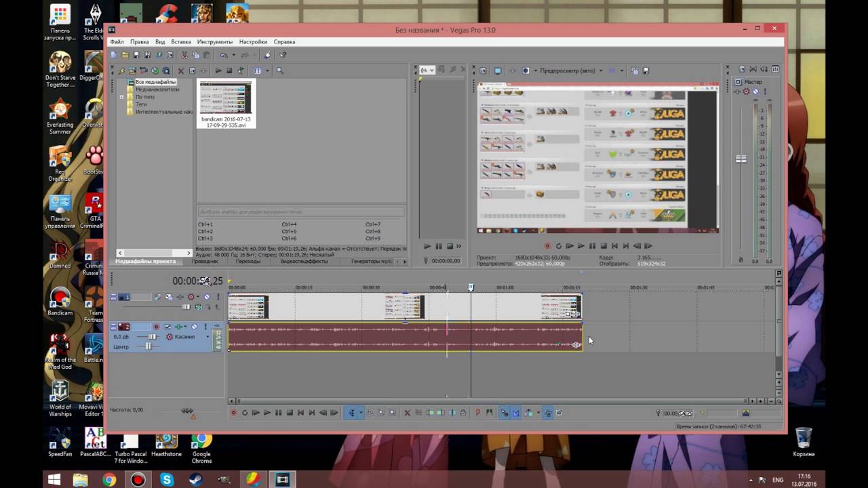Open Google Chrome from the taskbar
Viewport: 868px width, 488px height.
coord(109,480)
